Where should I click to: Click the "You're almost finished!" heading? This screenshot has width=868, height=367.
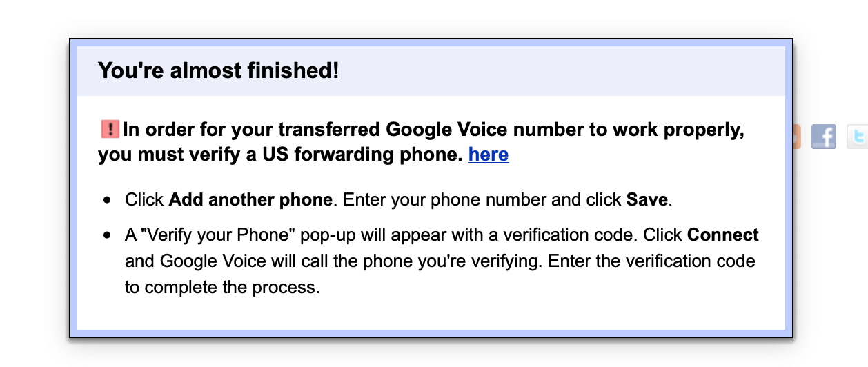pos(218,70)
